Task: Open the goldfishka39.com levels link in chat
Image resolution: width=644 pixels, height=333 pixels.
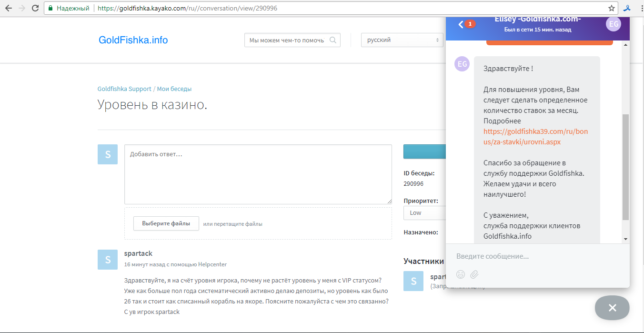Action: tap(536, 137)
